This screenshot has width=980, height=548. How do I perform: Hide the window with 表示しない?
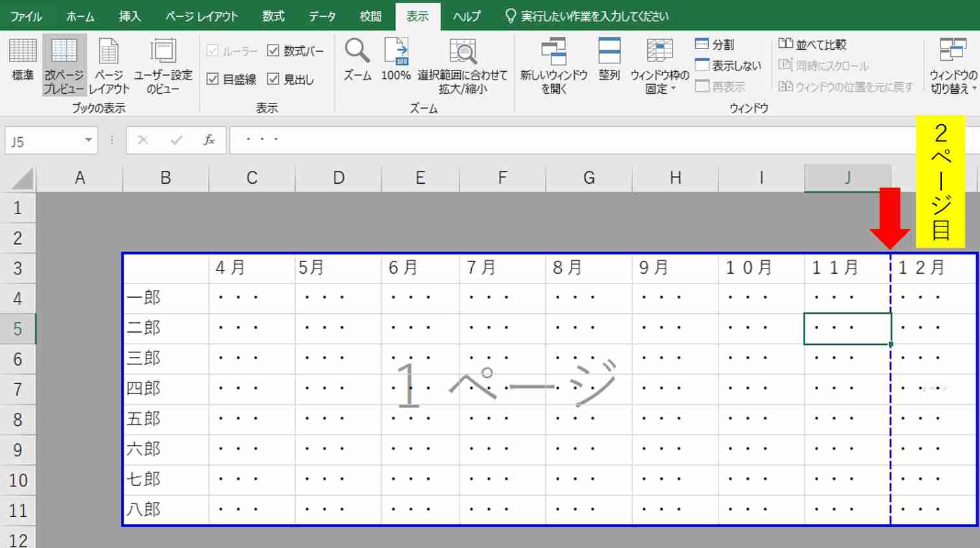[x=728, y=65]
